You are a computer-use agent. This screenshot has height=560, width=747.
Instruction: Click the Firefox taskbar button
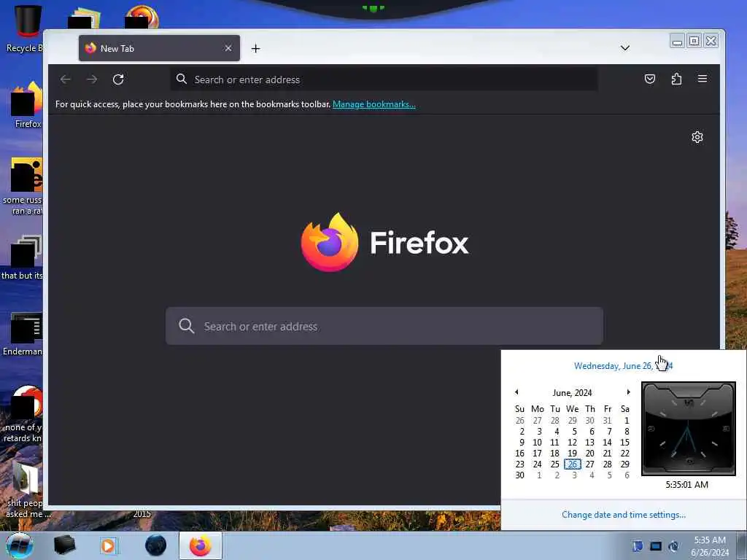[201, 545]
